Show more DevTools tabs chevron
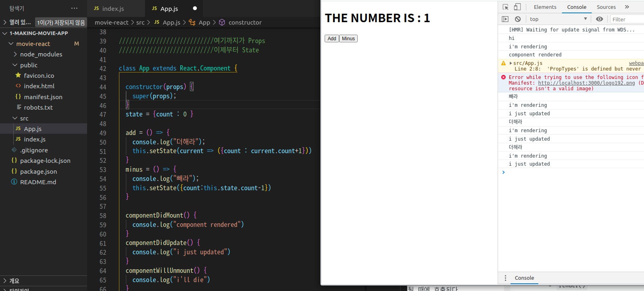Screen dimensions: 644x291 (x=627, y=7)
